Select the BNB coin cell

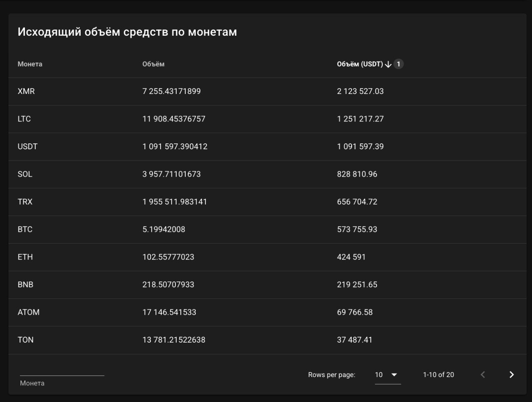point(25,285)
